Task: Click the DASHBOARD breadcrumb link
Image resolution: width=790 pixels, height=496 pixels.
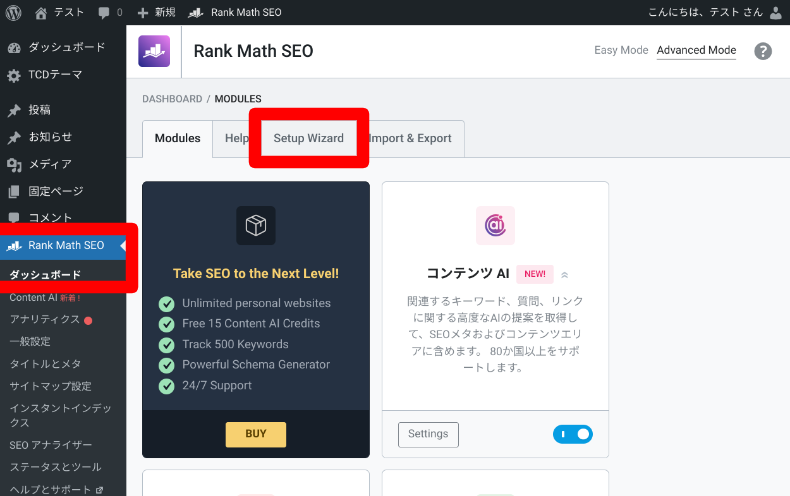Action: [x=172, y=99]
